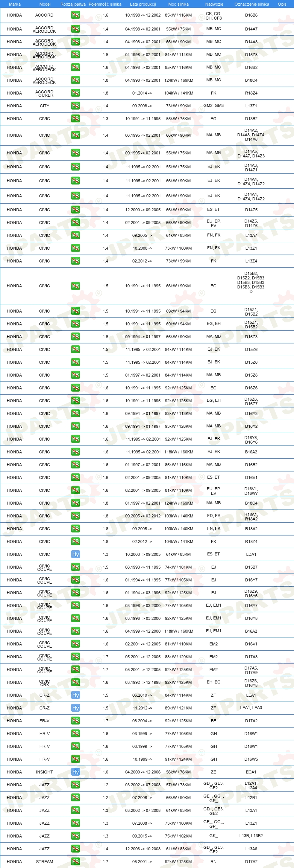Click the petrol icon for Jazz 09.2015 GK_

[75, 836]
